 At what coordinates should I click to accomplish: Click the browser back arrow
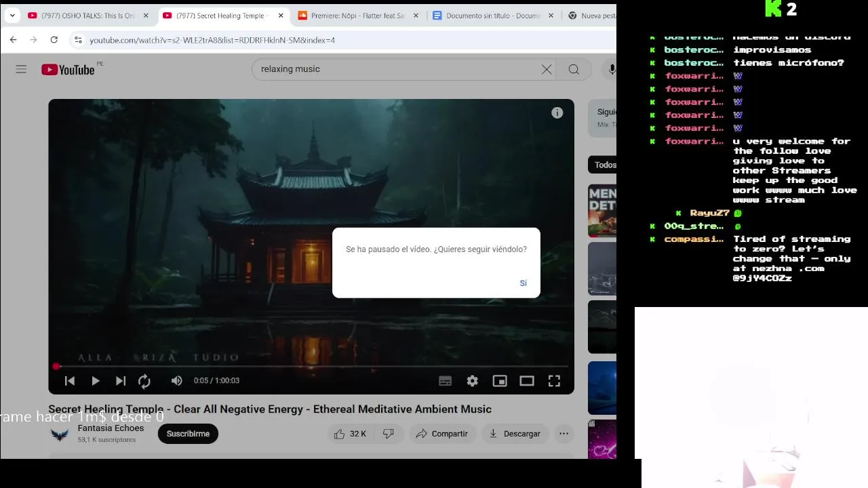[x=13, y=40]
